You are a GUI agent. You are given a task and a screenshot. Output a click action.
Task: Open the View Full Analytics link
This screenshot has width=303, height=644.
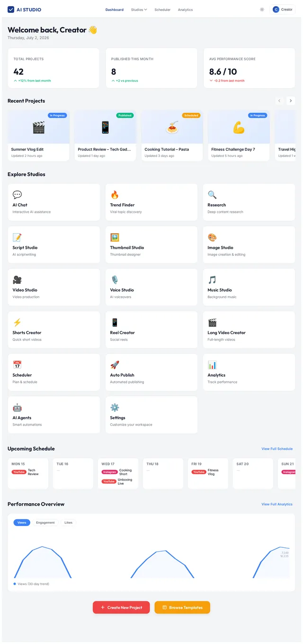[277, 504]
